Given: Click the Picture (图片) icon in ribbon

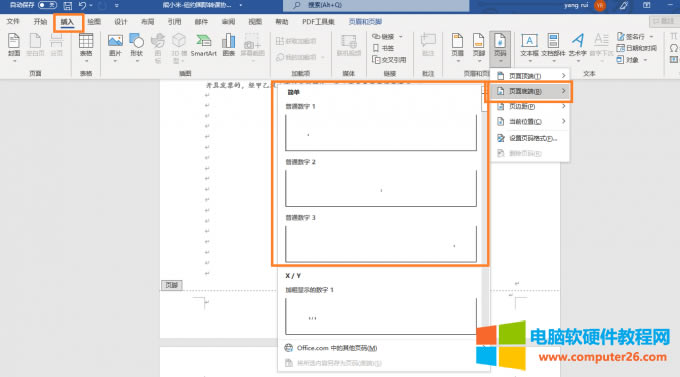Looking at the screenshot, I should coord(115,46).
